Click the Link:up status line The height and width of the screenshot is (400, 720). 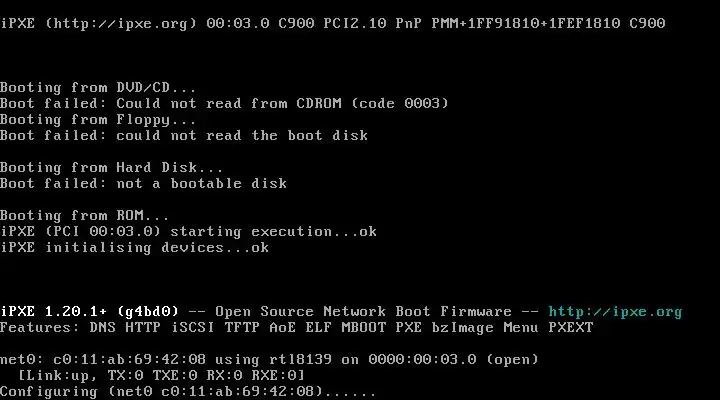[161, 376]
